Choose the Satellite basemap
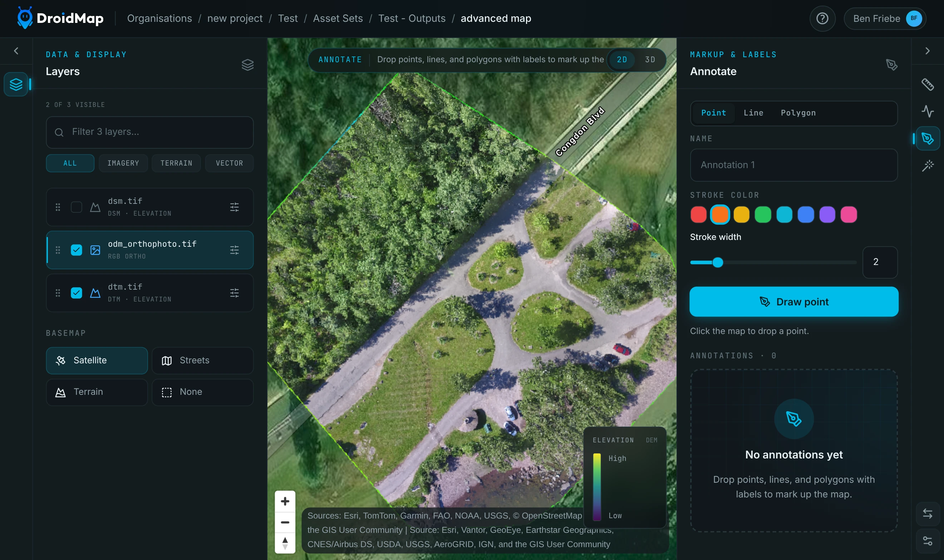The width and height of the screenshot is (944, 560). [97, 360]
